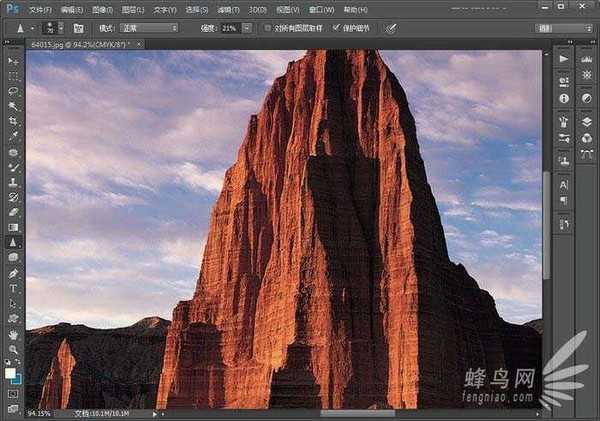
Task: Select the Crop tool
Action: [x=13, y=121]
